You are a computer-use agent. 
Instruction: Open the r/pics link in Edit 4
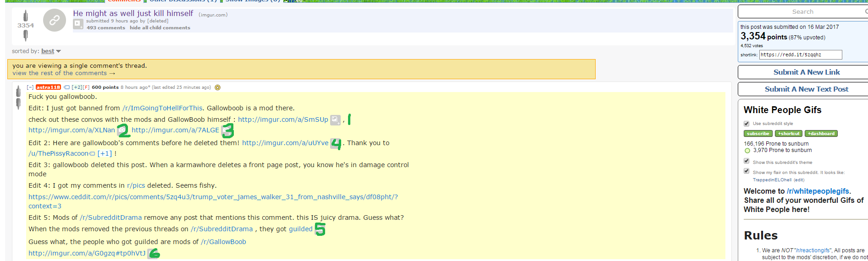[136, 185]
